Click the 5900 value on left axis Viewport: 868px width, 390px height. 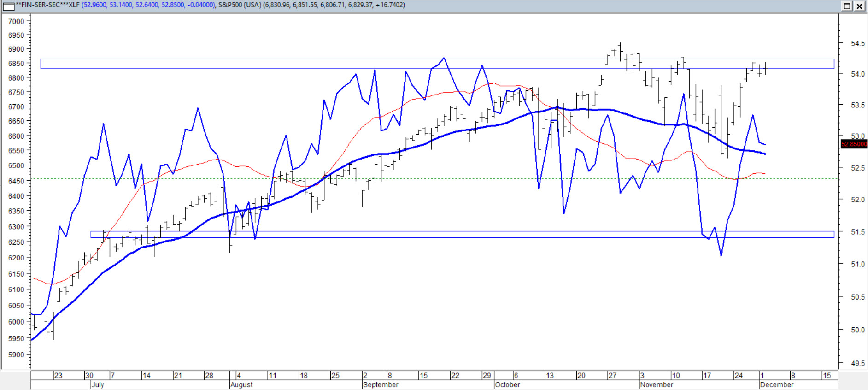click(x=16, y=355)
